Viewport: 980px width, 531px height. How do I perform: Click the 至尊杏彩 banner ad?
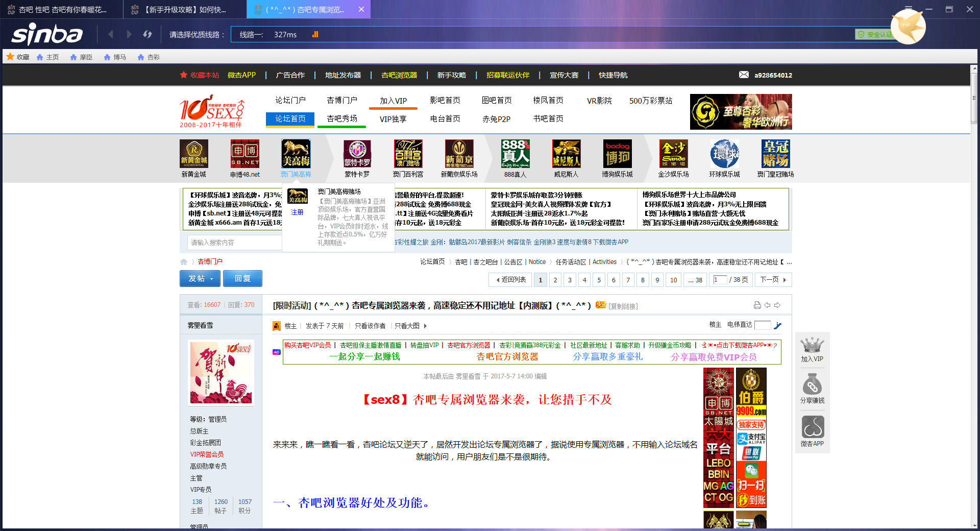741,111
